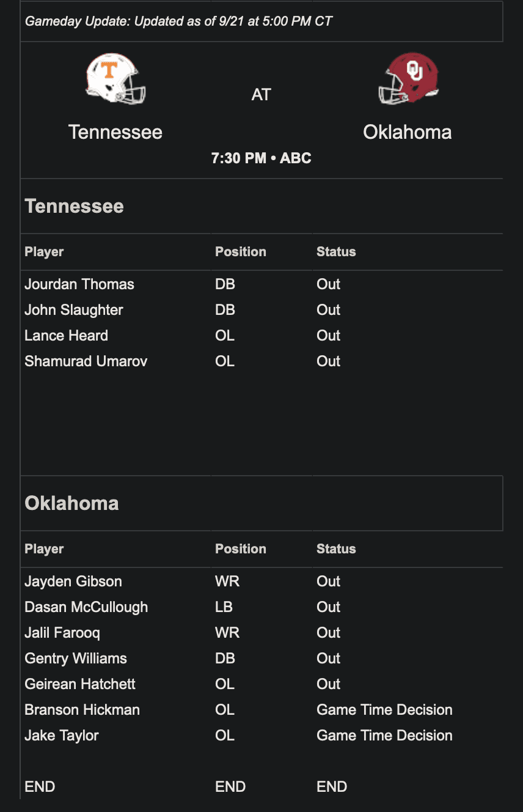The height and width of the screenshot is (812, 523).
Task: Select the Oklahoma team name under helmet
Action: (408, 132)
